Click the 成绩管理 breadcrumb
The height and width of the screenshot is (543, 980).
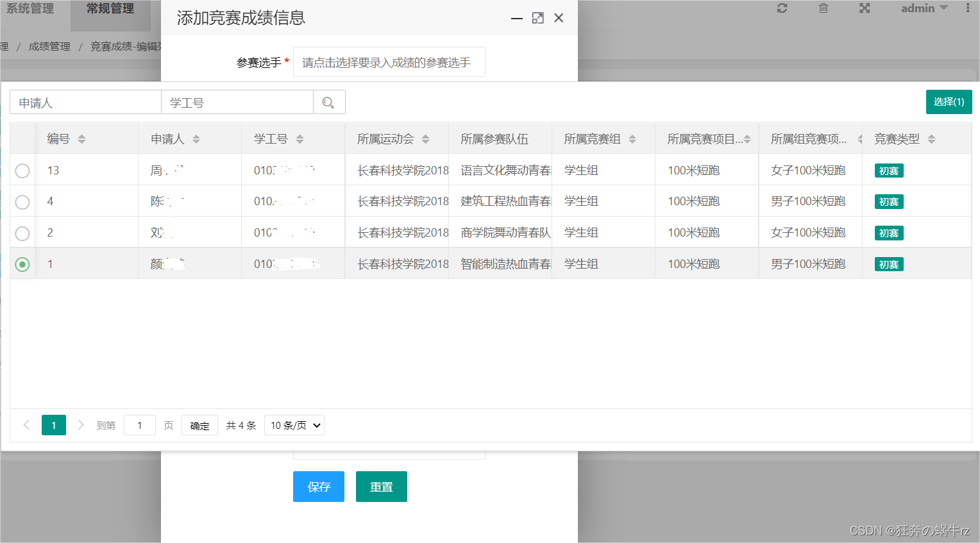tap(49, 46)
